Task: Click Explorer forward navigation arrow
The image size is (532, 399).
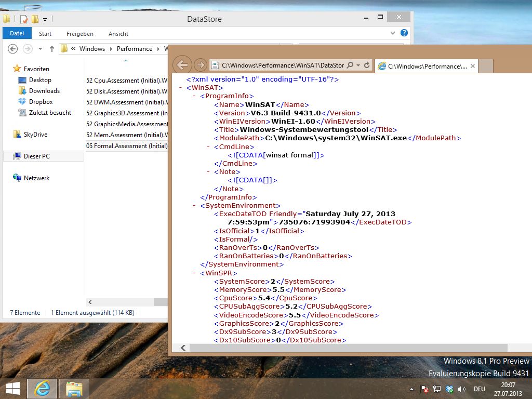Action: (28, 49)
